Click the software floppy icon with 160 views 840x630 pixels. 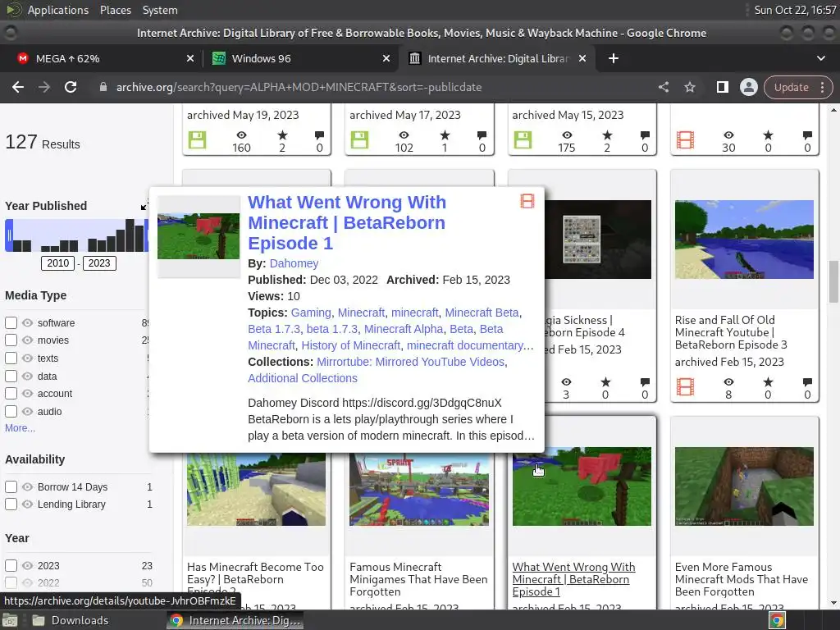197,139
